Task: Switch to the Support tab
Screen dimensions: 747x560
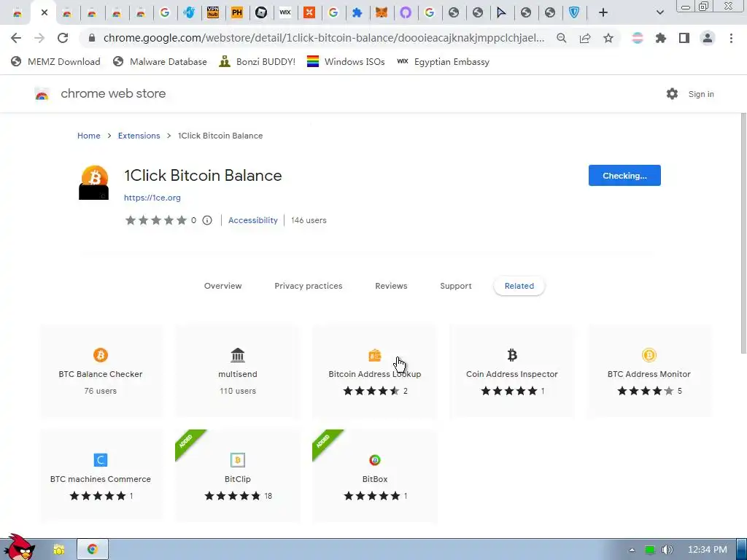Action: [x=456, y=286]
